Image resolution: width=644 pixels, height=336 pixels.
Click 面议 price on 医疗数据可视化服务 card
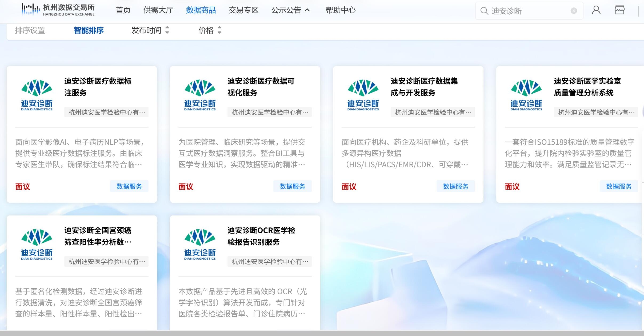(186, 187)
